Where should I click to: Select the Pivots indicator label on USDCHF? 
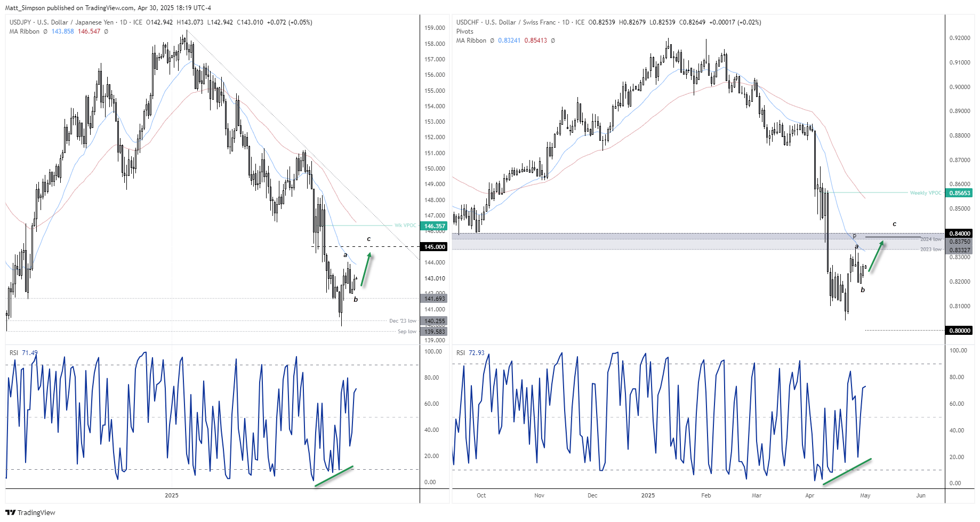(464, 31)
